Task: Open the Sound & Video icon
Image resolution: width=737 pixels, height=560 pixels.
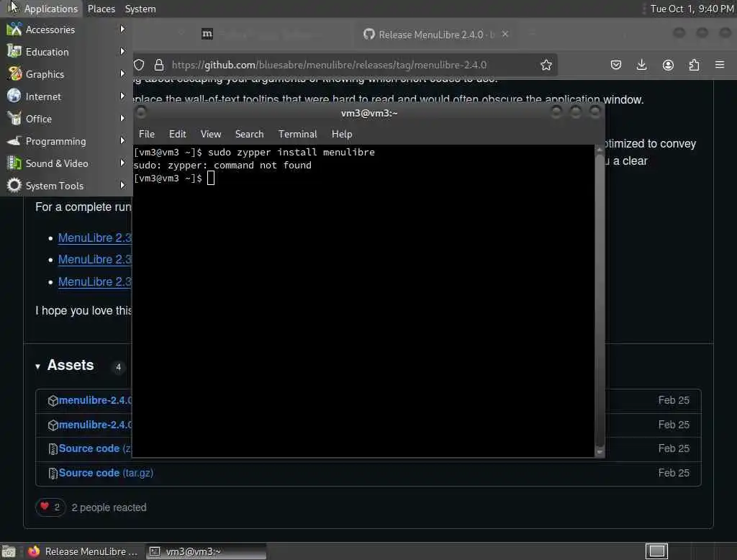Action: click(14, 163)
